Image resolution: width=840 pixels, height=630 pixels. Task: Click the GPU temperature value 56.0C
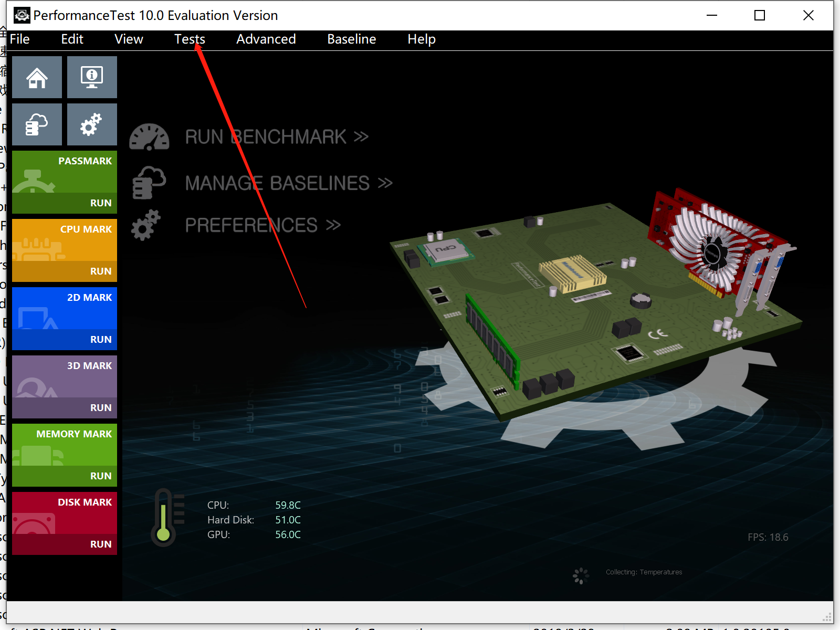pyautogui.click(x=288, y=534)
